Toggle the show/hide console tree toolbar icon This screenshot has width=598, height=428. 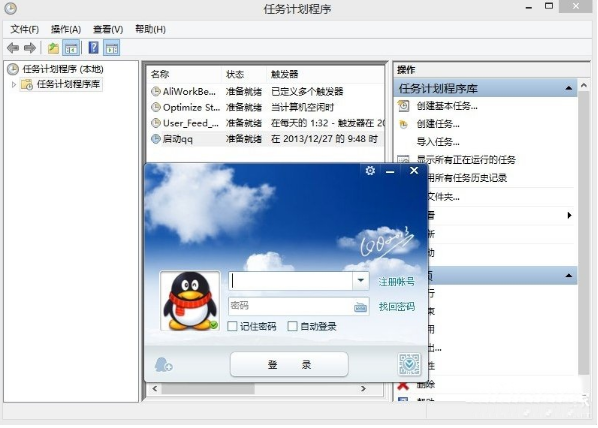click(71, 48)
